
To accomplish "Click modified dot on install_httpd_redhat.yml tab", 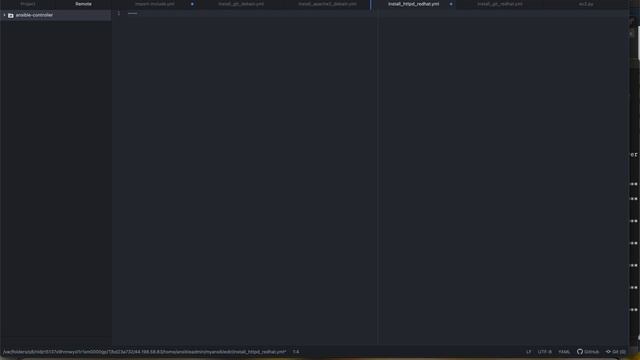I will (451, 4).
